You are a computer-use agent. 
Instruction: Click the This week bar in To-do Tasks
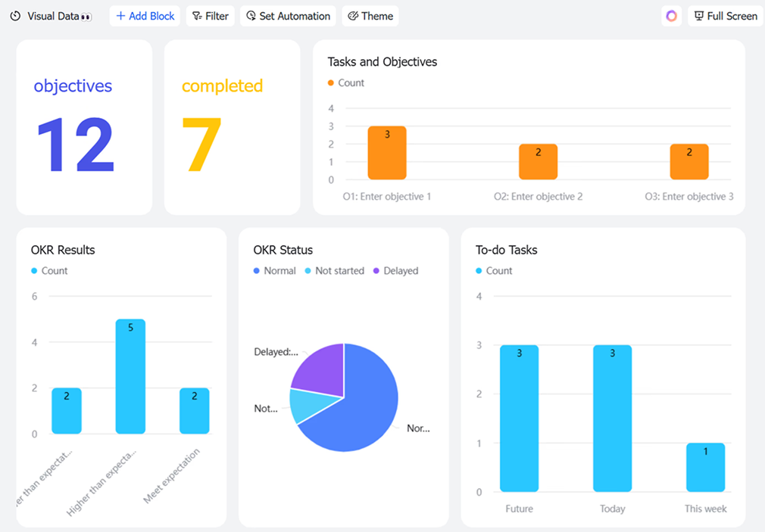click(x=705, y=468)
